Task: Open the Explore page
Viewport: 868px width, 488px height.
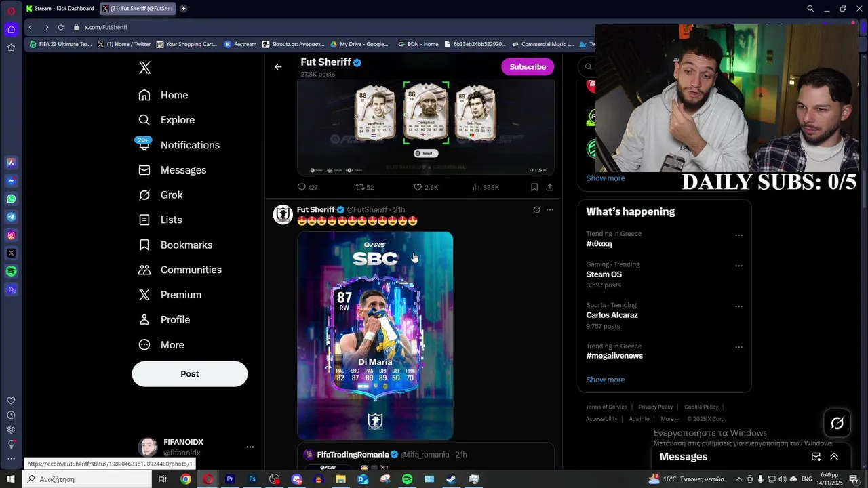Action: [x=166, y=120]
